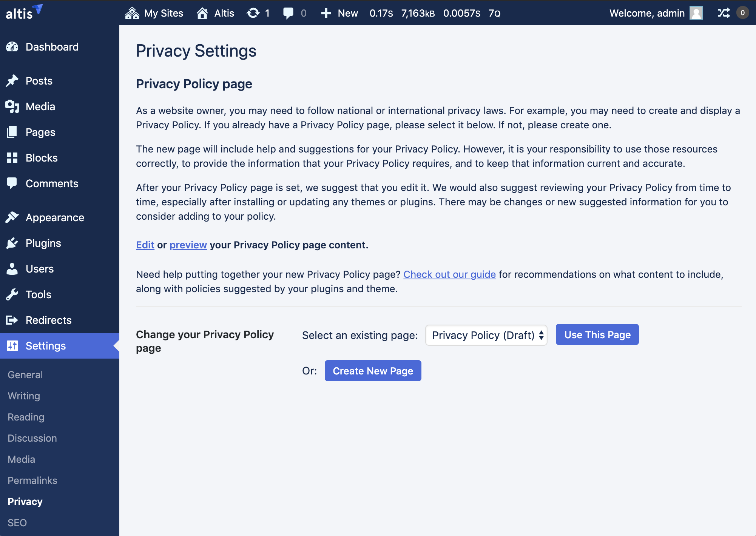Click the Media icon in sidebar
This screenshot has width=756, height=536.
[x=12, y=106]
